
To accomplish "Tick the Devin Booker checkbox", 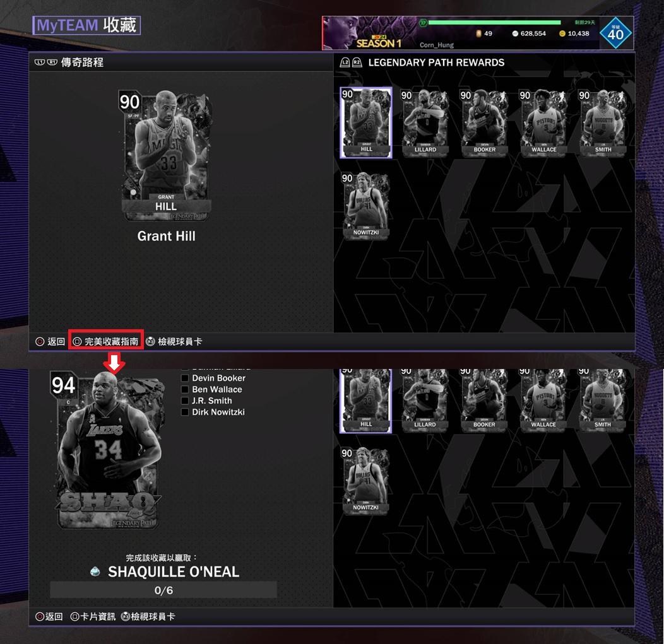I will coord(185,378).
